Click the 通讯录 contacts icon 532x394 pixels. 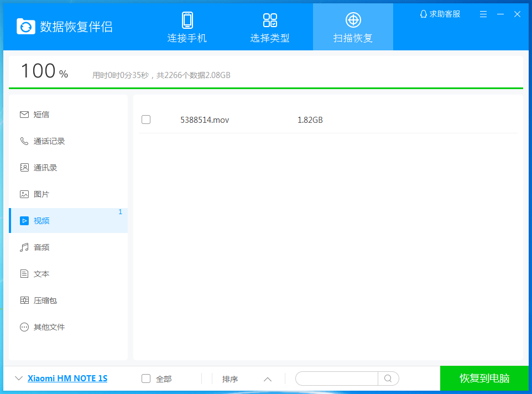pos(24,168)
